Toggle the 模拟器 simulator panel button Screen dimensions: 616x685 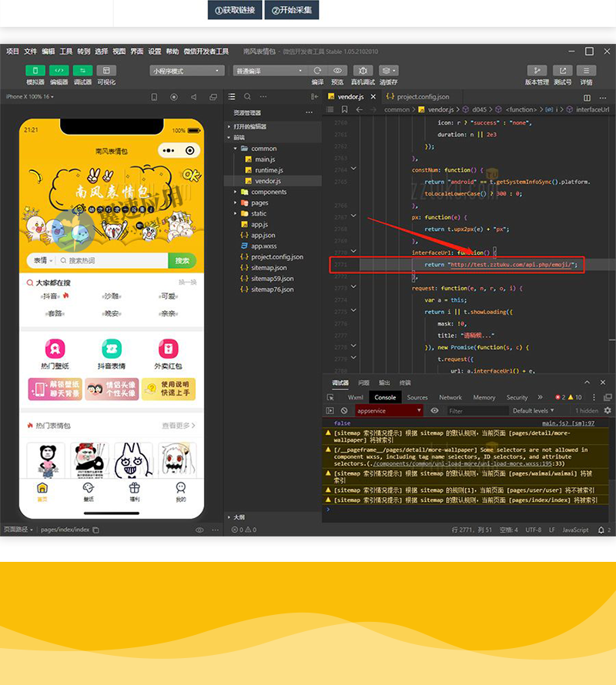(35, 71)
